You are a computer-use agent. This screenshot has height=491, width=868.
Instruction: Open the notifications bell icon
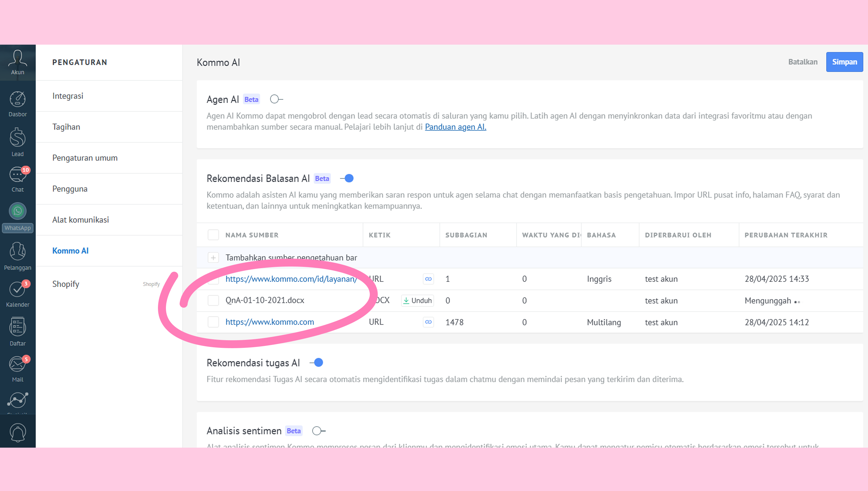click(x=18, y=432)
